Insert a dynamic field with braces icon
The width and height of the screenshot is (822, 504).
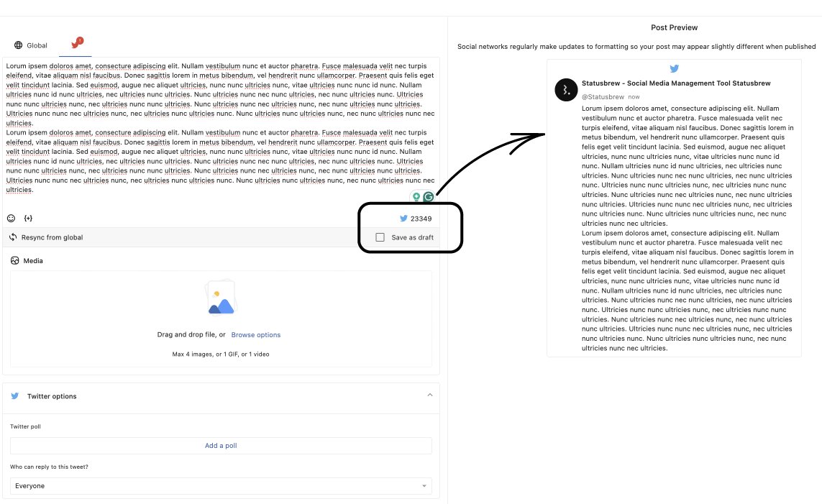[28, 218]
